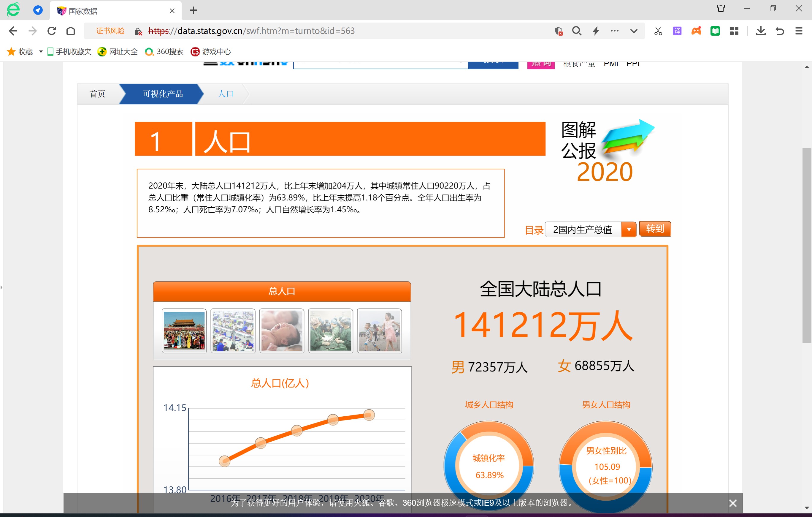The height and width of the screenshot is (517, 812).
Task: Expand the address bar chevron dropdown
Action: click(x=634, y=31)
